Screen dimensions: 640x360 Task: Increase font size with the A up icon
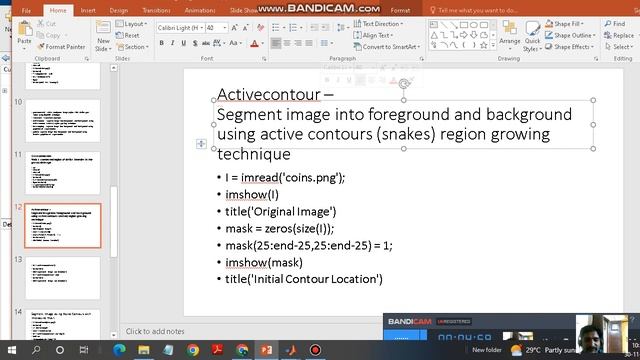tap(235, 28)
